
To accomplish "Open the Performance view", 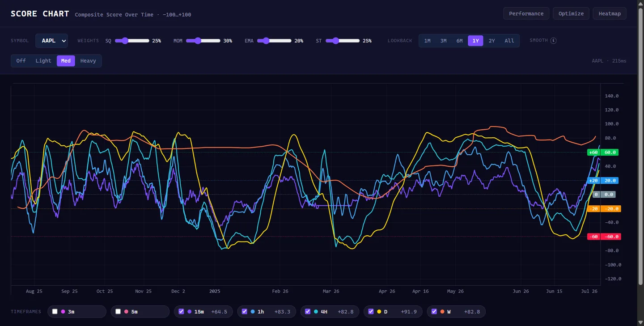I will [526, 13].
